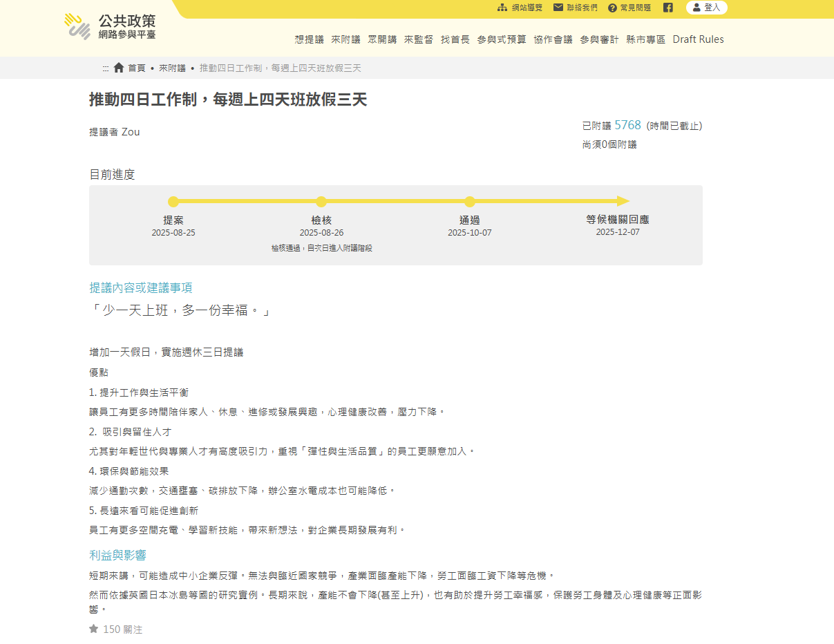Click the home icon in breadcrumb
Screen dimensions: 834x644
pos(119,68)
